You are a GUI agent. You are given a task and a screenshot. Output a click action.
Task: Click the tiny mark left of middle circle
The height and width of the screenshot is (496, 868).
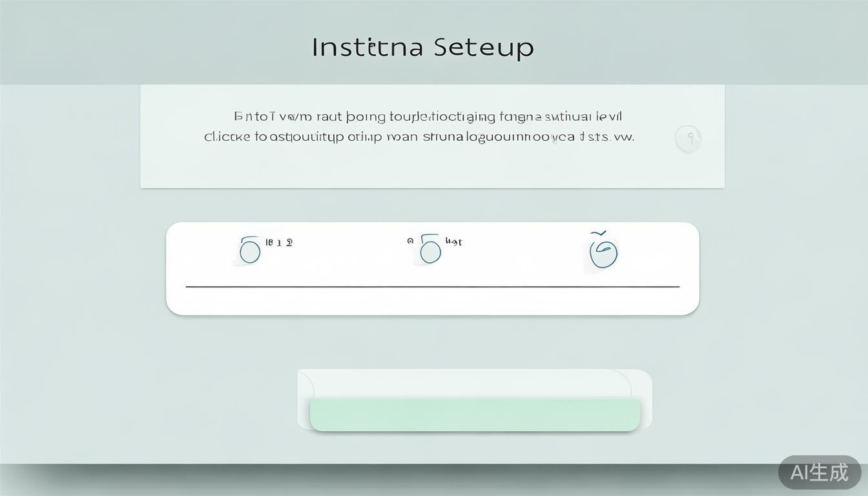(410, 241)
